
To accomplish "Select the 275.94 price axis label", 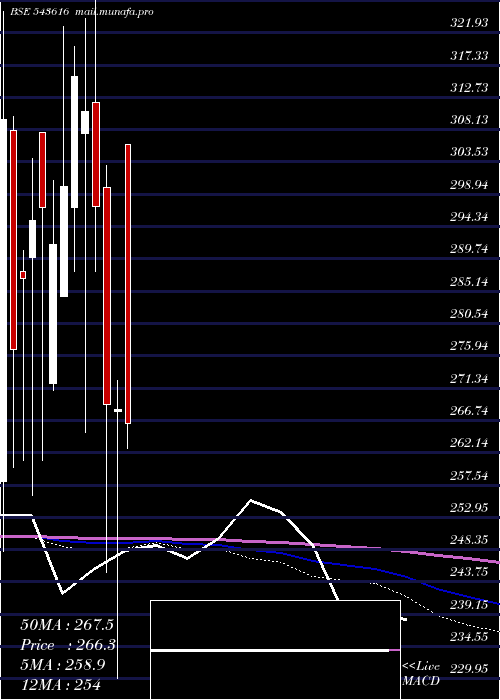I will [469, 346].
